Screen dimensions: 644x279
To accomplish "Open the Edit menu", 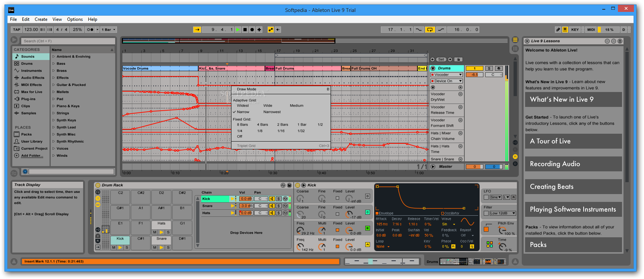I will [26, 19].
